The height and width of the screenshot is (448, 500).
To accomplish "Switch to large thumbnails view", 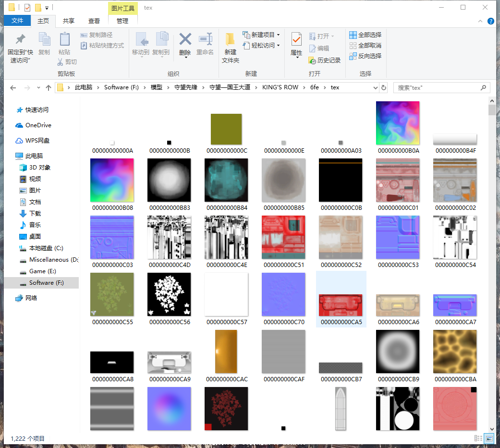I will (489, 438).
